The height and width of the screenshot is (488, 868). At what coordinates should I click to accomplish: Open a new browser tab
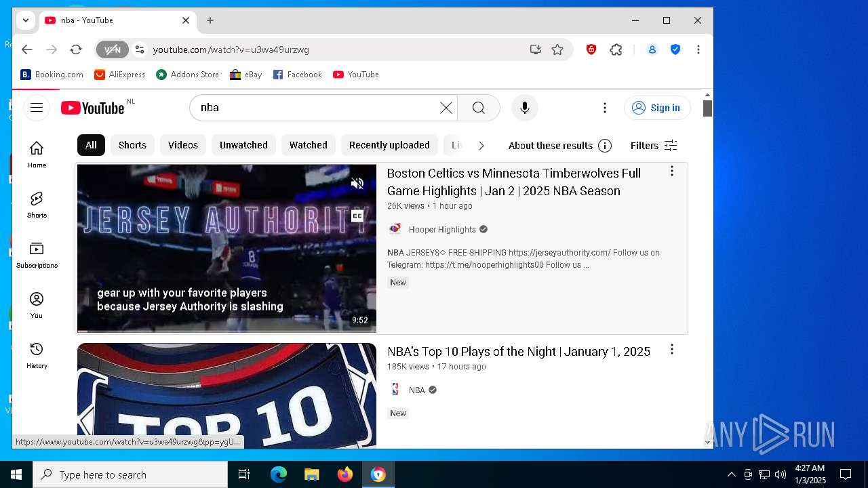(210, 20)
